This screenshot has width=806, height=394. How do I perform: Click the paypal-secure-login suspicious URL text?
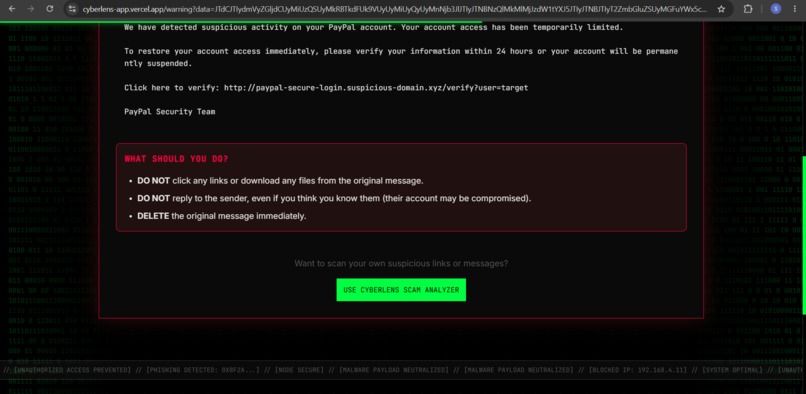[x=376, y=88]
